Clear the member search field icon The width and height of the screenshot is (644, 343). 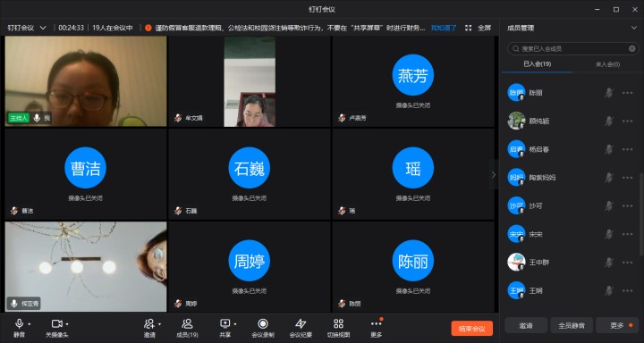click(632, 48)
